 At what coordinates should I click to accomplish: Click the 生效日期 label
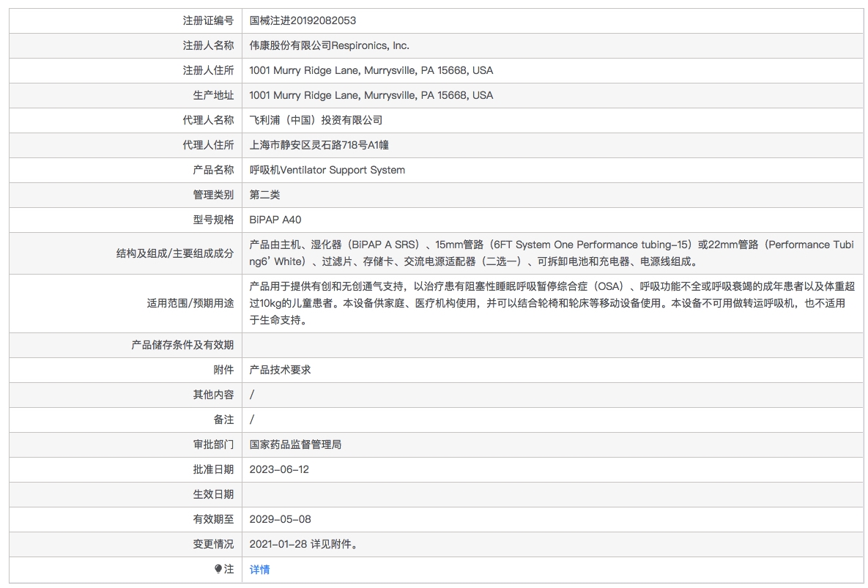pyautogui.click(x=213, y=494)
